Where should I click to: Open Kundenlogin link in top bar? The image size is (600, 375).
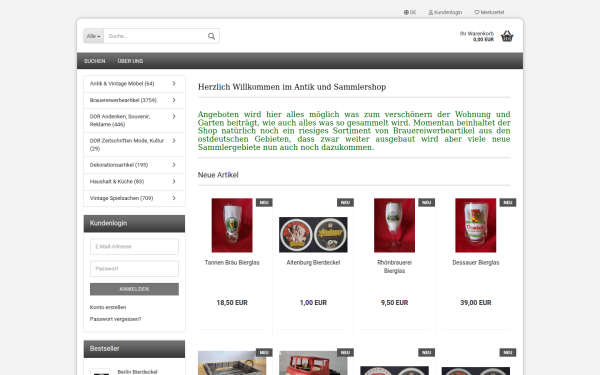coord(445,12)
